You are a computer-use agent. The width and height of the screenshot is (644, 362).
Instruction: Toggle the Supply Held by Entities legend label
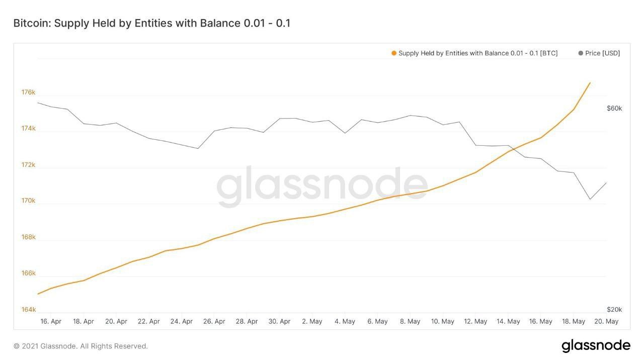(x=477, y=53)
